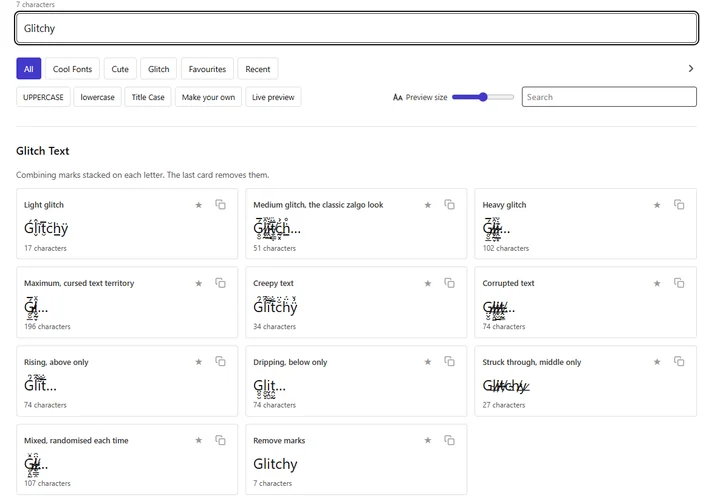Viewport: 720px width, 499px height.
Task: Star the Creepy text card
Action: (428, 283)
